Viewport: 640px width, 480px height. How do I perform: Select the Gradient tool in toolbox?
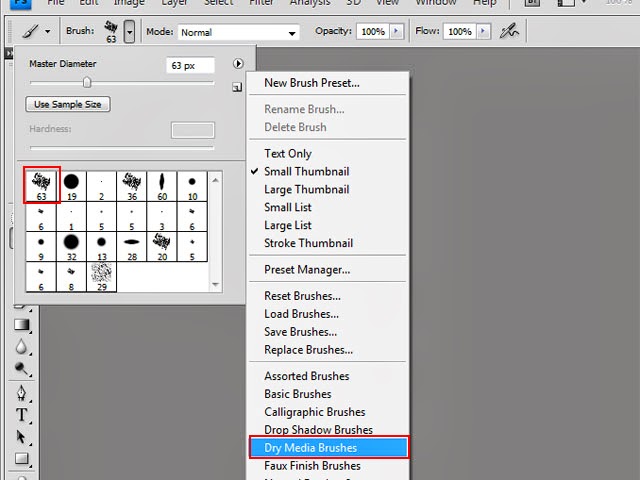21,325
